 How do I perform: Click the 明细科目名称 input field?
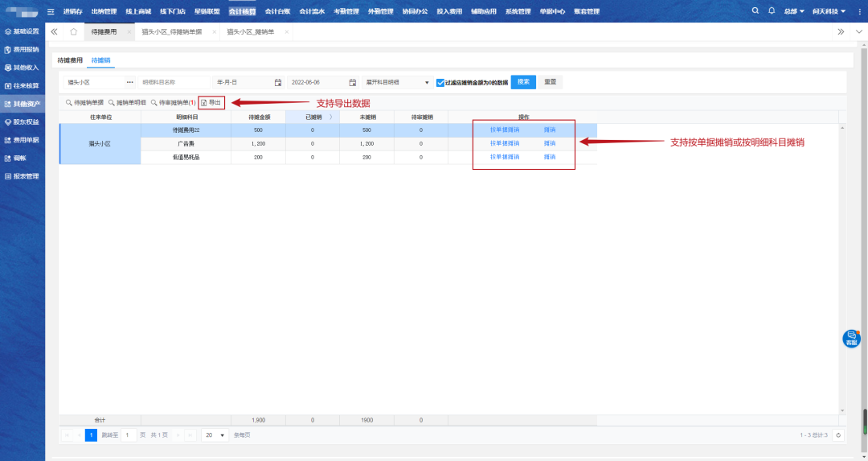coord(174,82)
